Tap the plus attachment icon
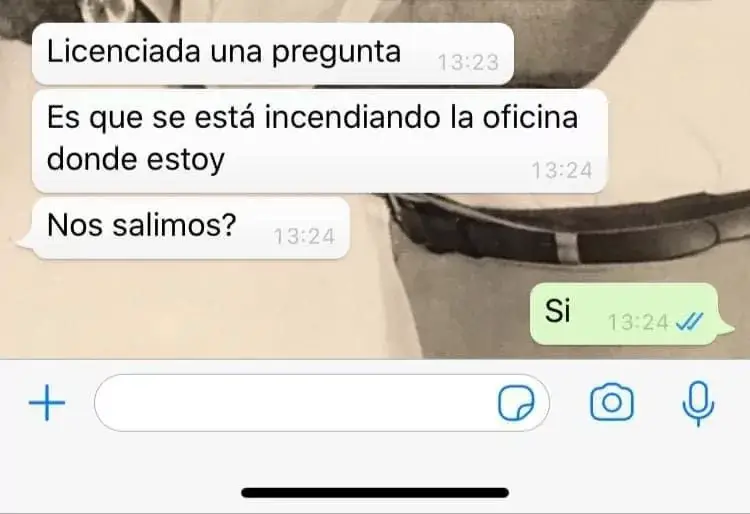This screenshot has height=514, width=750. click(x=47, y=403)
